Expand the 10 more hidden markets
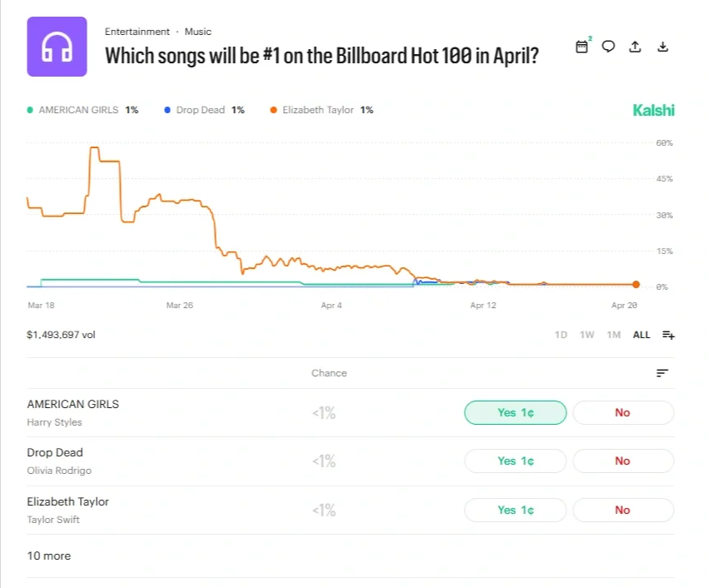The width and height of the screenshot is (708, 588). [48, 556]
